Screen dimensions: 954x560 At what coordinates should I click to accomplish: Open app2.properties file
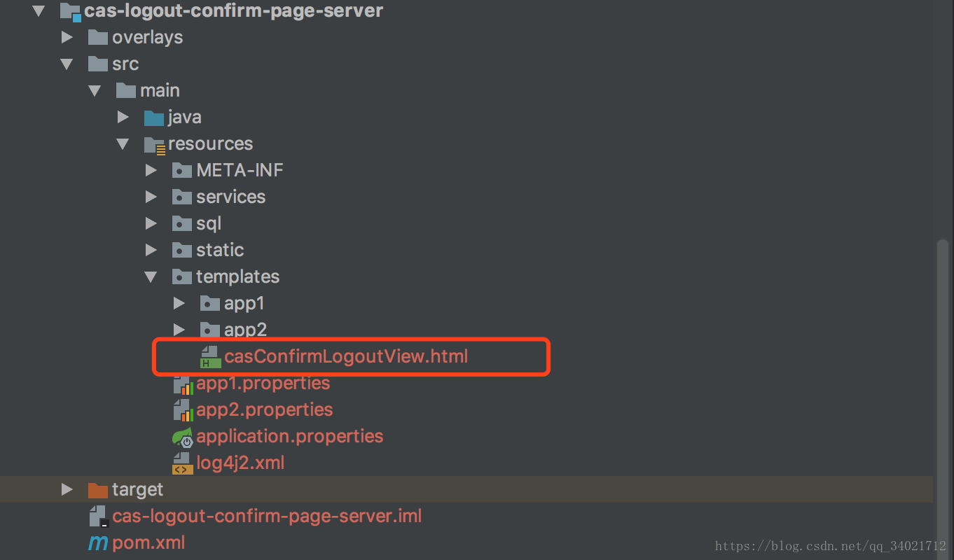pyautogui.click(x=265, y=409)
